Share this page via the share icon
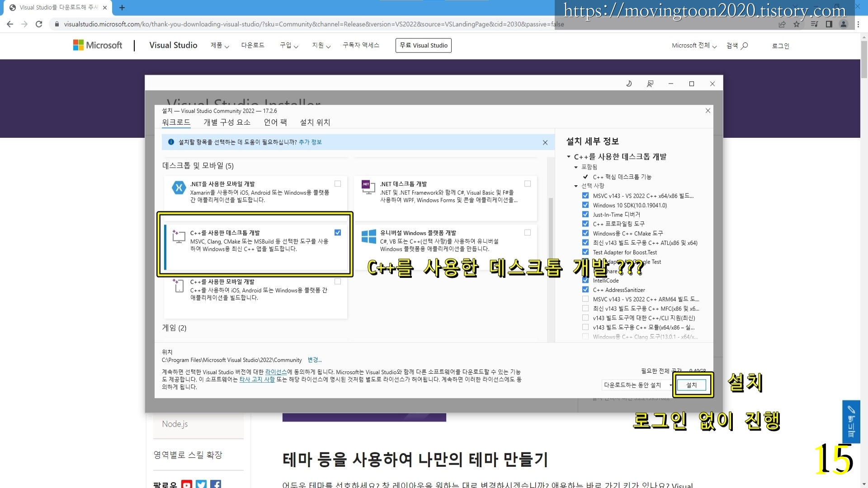This screenshot has height=488, width=868. click(782, 24)
